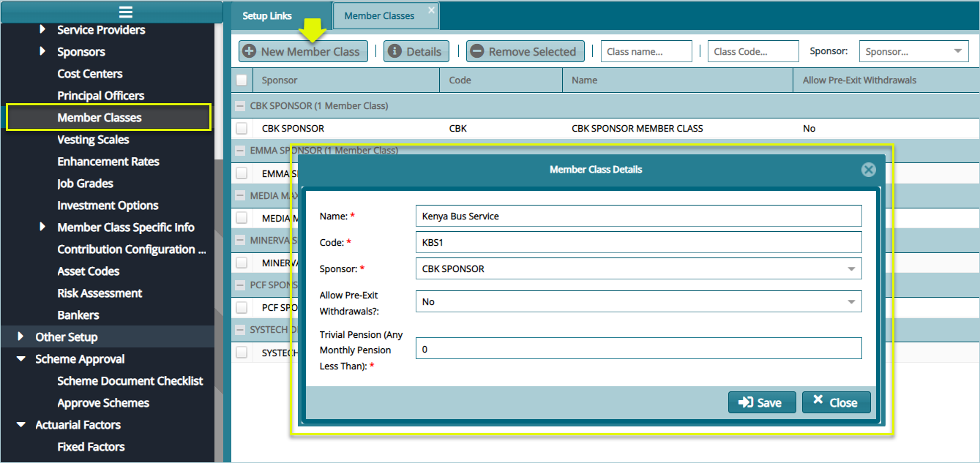
Task: Open Risk Assessment from the sidebar
Action: pos(100,293)
